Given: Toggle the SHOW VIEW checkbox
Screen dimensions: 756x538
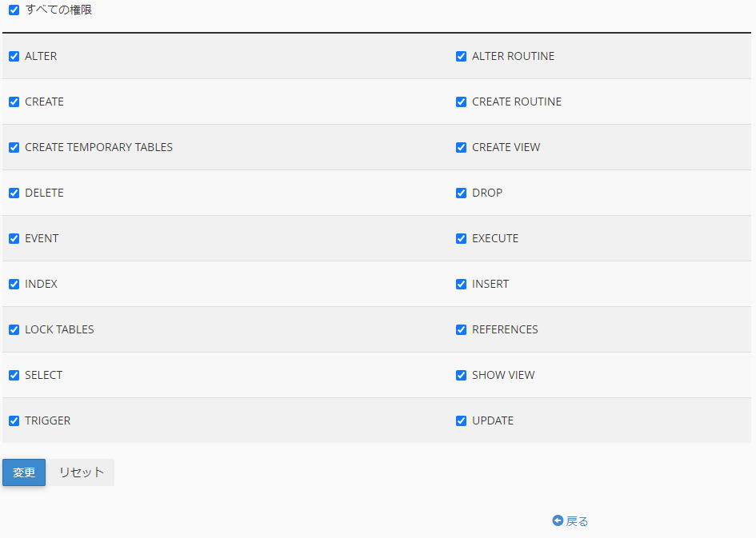Looking at the screenshot, I should point(461,376).
